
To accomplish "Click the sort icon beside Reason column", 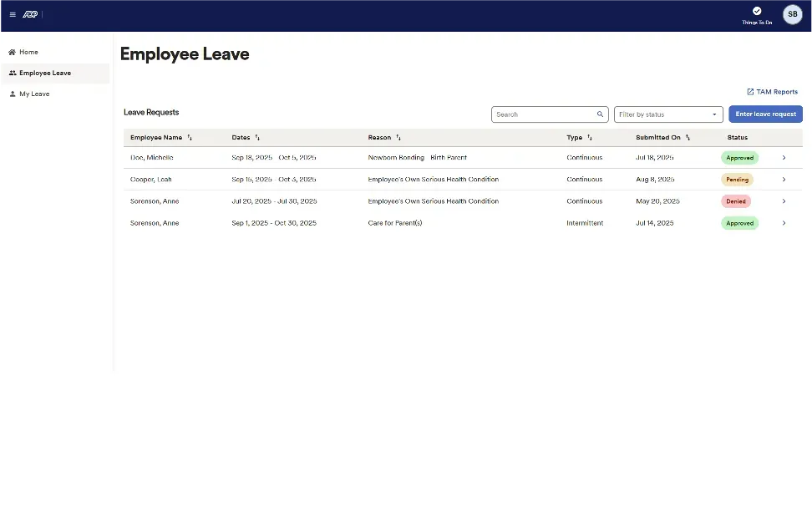I will coord(398,137).
